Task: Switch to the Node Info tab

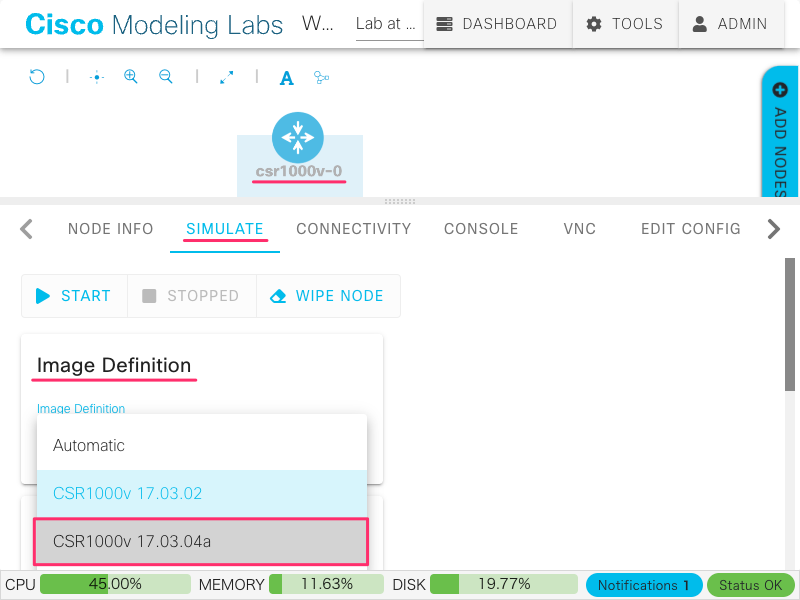Action: pos(111,229)
